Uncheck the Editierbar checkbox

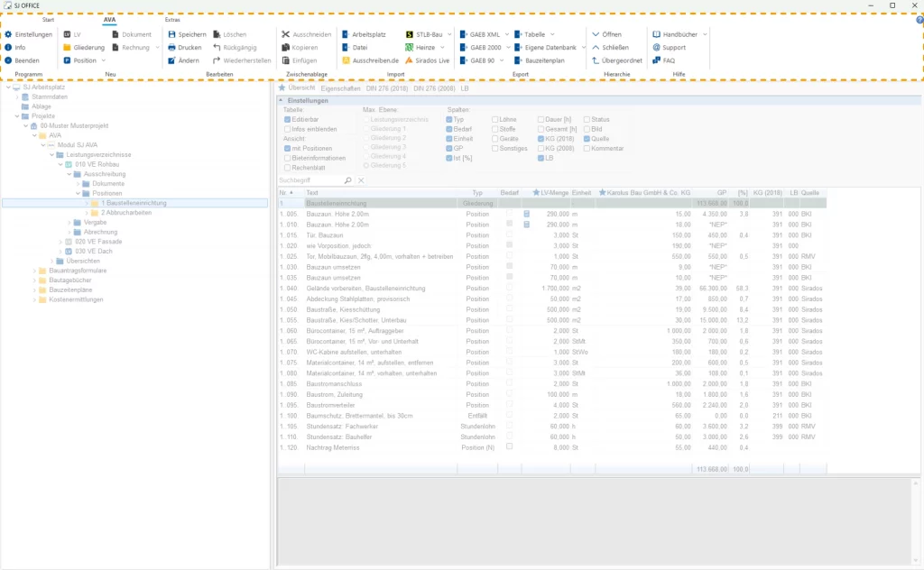coord(288,119)
